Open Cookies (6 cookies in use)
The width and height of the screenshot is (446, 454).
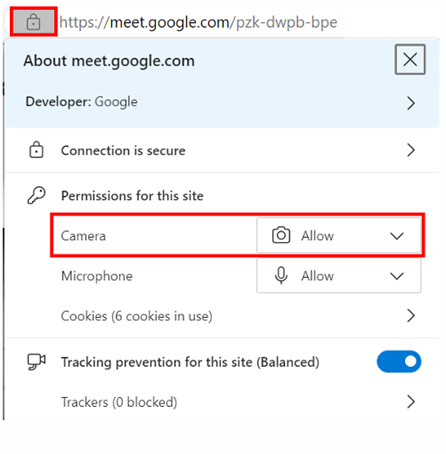coord(136,316)
